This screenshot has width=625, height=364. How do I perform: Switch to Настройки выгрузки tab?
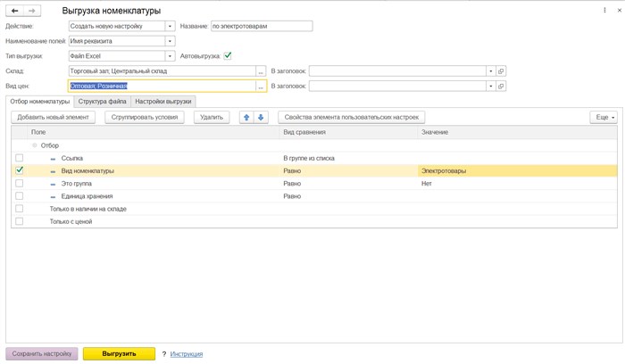tap(163, 102)
